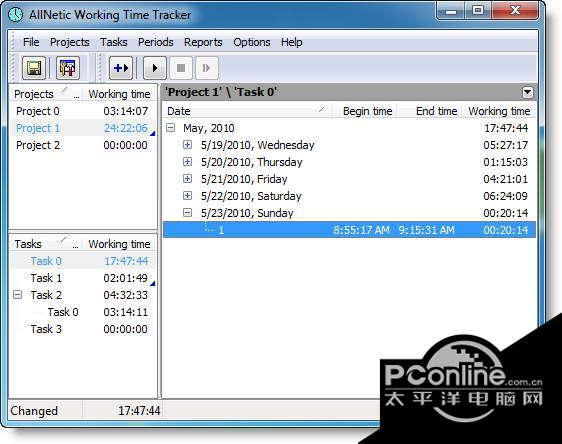Open the Periods menu
Image resolution: width=562 pixels, height=444 pixels.
pos(156,42)
